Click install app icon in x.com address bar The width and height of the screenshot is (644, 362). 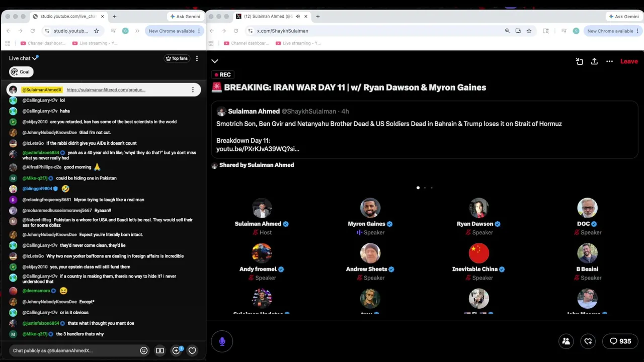(518, 31)
